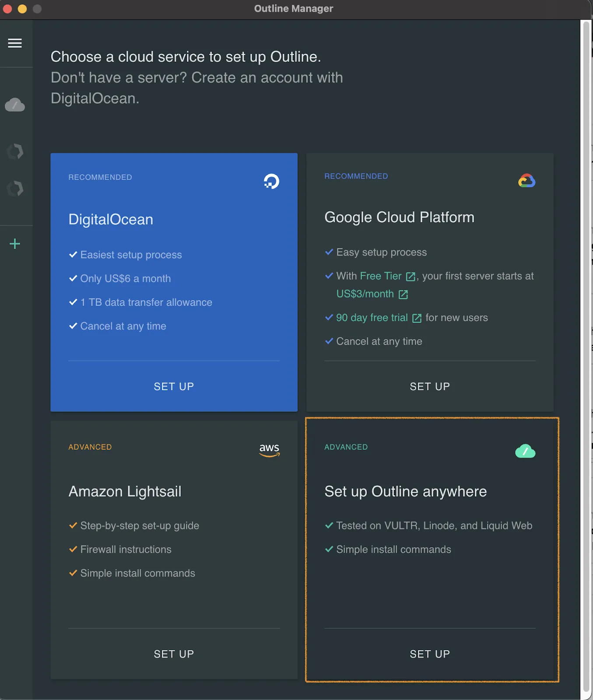The image size is (593, 700).
Task: Click the Google Cloud logo icon
Action: coord(526,180)
